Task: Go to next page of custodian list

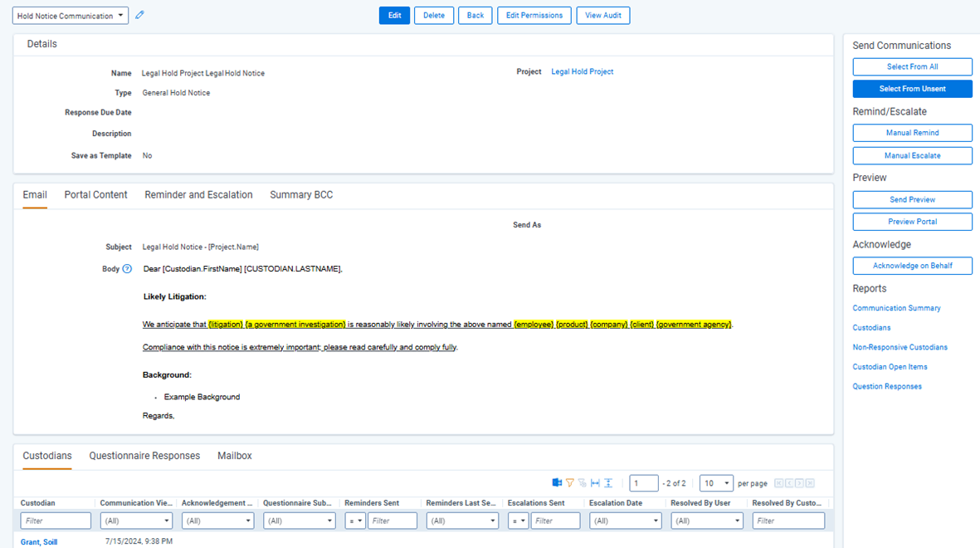Action: pyautogui.click(x=799, y=483)
